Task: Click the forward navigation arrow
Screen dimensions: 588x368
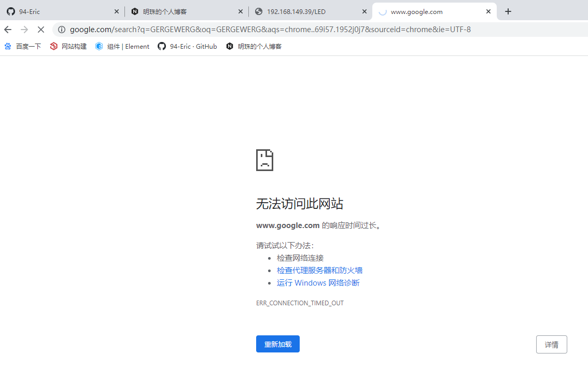Action: click(x=24, y=30)
